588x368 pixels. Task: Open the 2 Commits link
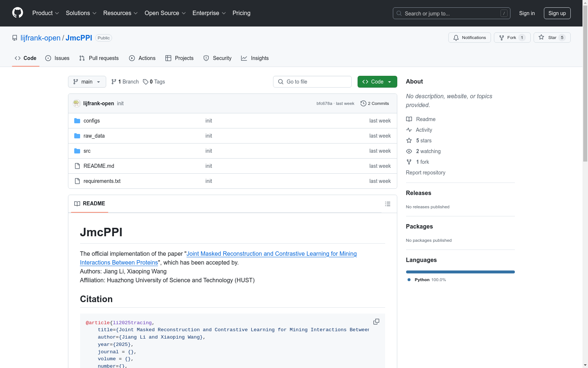tap(375, 103)
